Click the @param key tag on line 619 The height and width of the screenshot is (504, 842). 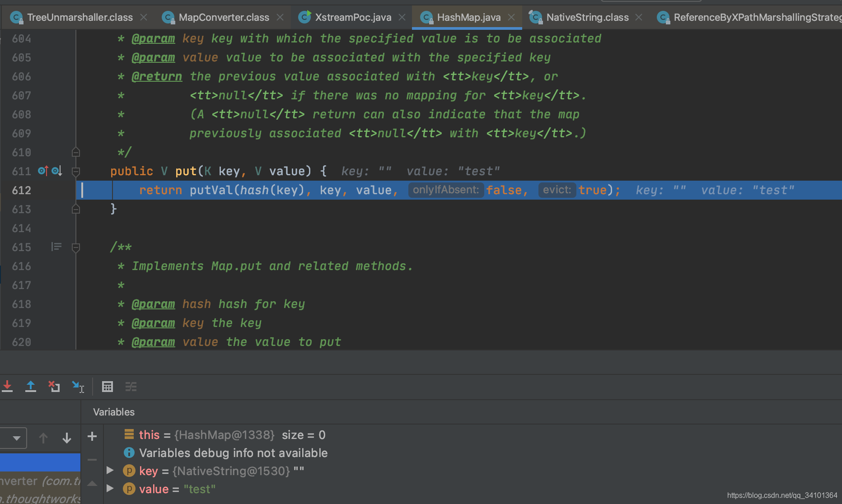click(x=153, y=323)
